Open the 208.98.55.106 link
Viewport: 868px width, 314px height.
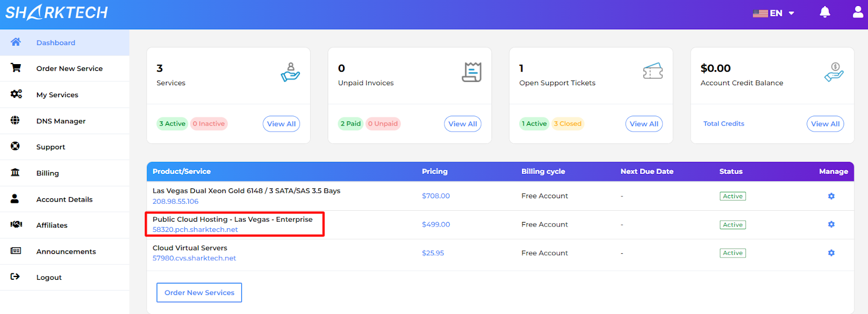(175, 202)
